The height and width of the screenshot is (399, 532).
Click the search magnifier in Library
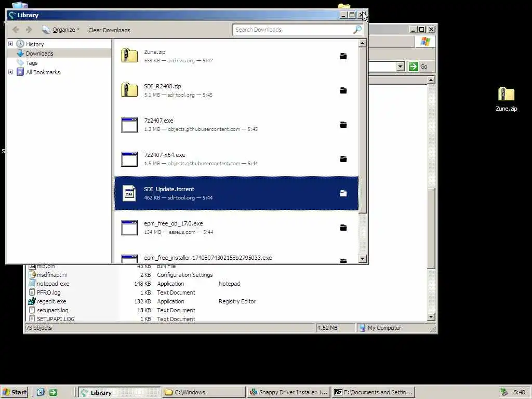tap(357, 30)
